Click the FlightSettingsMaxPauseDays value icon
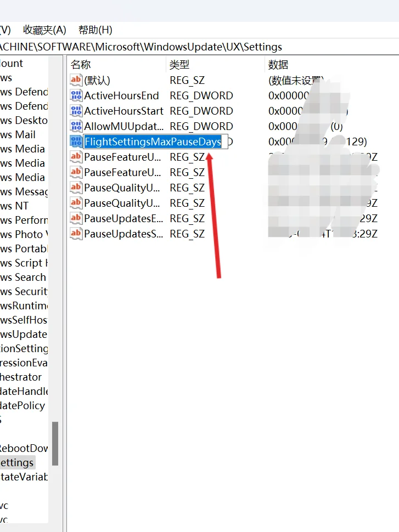Image resolution: width=399 pixels, height=532 pixels. pos(76,142)
